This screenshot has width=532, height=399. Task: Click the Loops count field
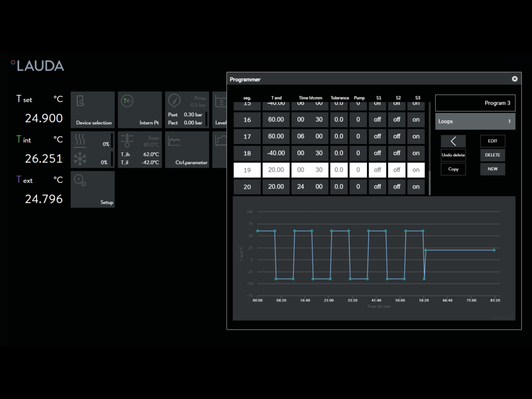[475, 121]
